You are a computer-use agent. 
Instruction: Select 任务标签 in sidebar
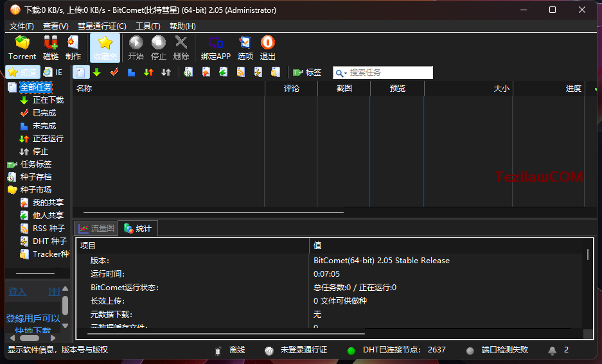[36, 164]
